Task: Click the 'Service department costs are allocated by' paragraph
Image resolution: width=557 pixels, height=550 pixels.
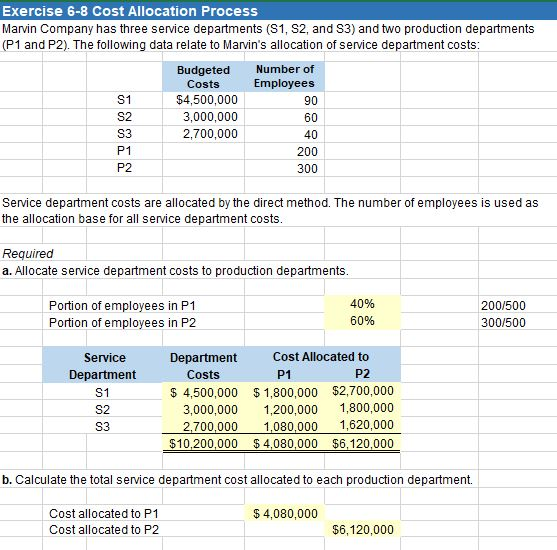Action: pyautogui.click(x=270, y=211)
